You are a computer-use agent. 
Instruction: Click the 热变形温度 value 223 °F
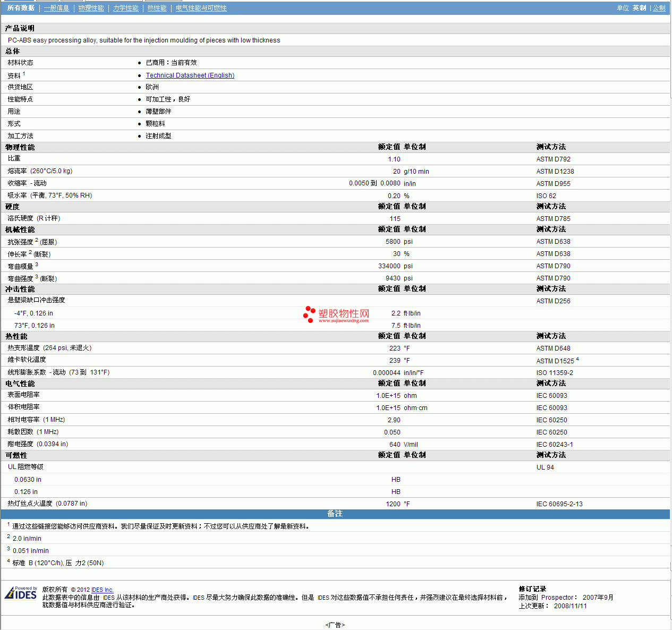(x=399, y=348)
